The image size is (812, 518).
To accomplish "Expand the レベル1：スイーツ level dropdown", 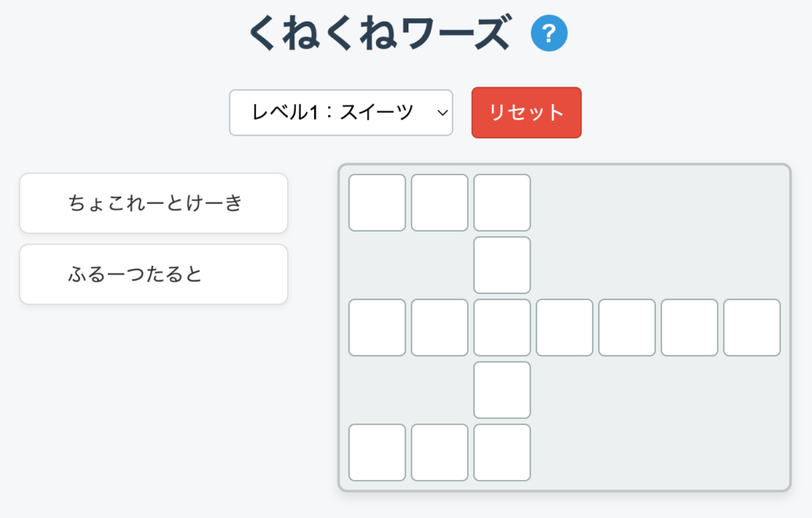I will (341, 113).
